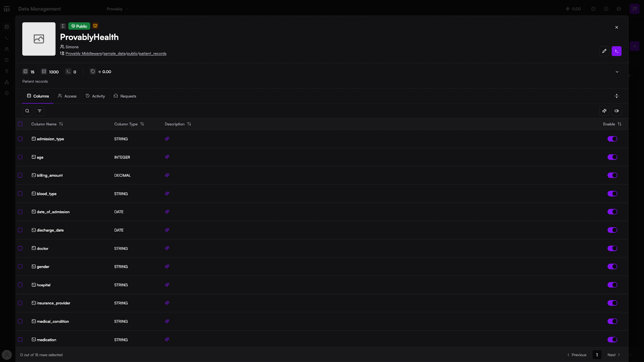Sort by Column Name header arrows

(61, 124)
